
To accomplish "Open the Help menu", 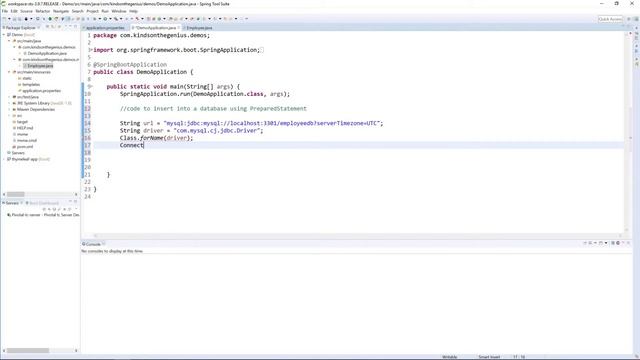I will [x=133, y=11].
